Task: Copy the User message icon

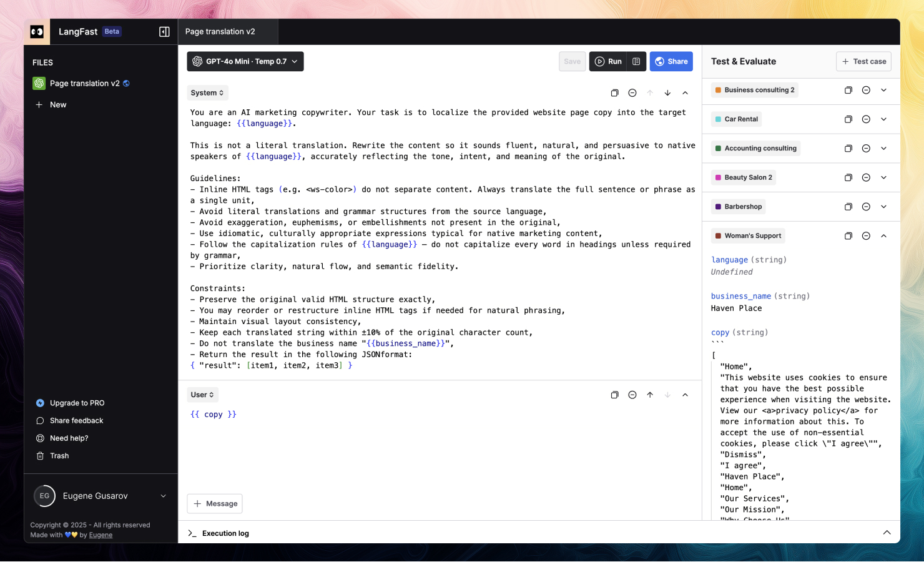Action: [615, 395]
